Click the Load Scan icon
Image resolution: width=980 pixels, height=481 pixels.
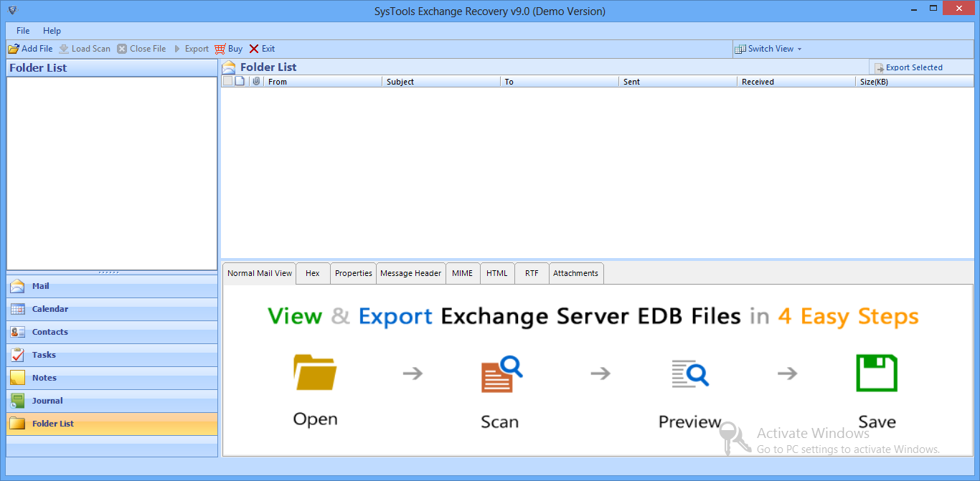pyautogui.click(x=64, y=49)
